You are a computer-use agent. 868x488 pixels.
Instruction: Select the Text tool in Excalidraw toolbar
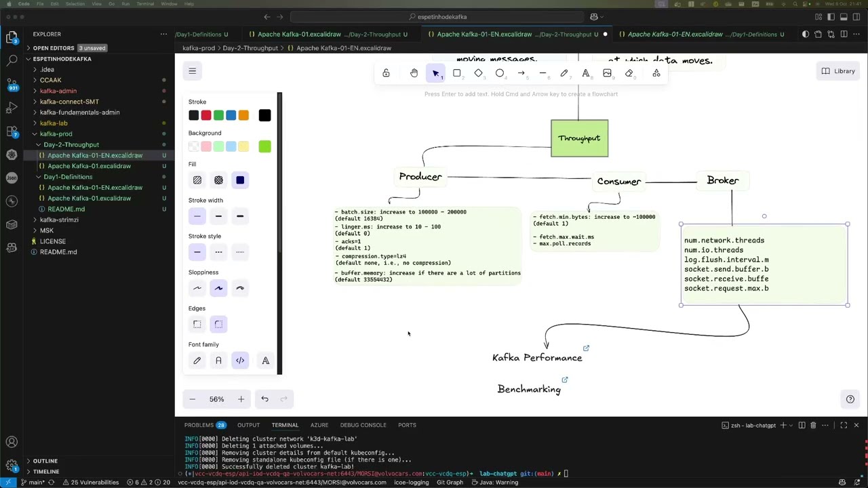(x=586, y=73)
